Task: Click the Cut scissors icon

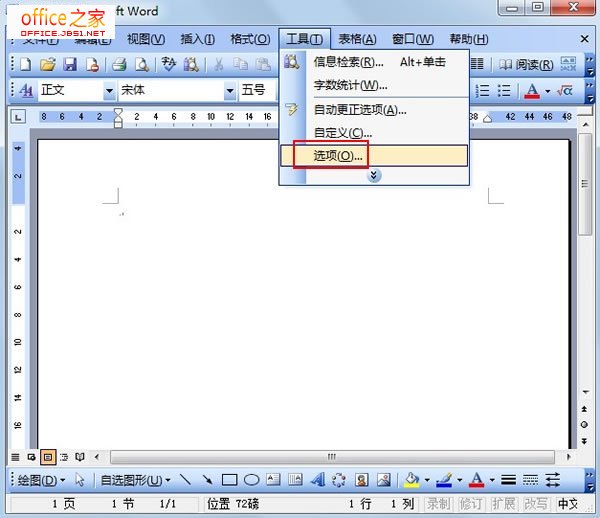Action: coord(218,64)
